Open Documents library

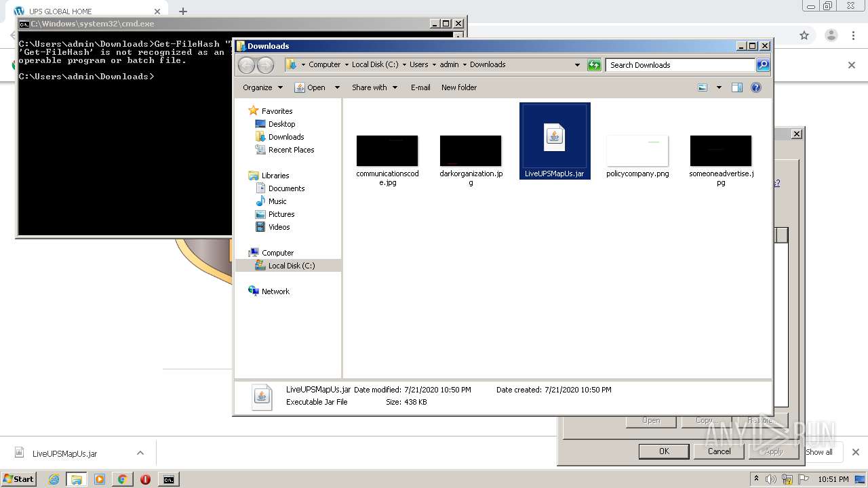(286, 188)
